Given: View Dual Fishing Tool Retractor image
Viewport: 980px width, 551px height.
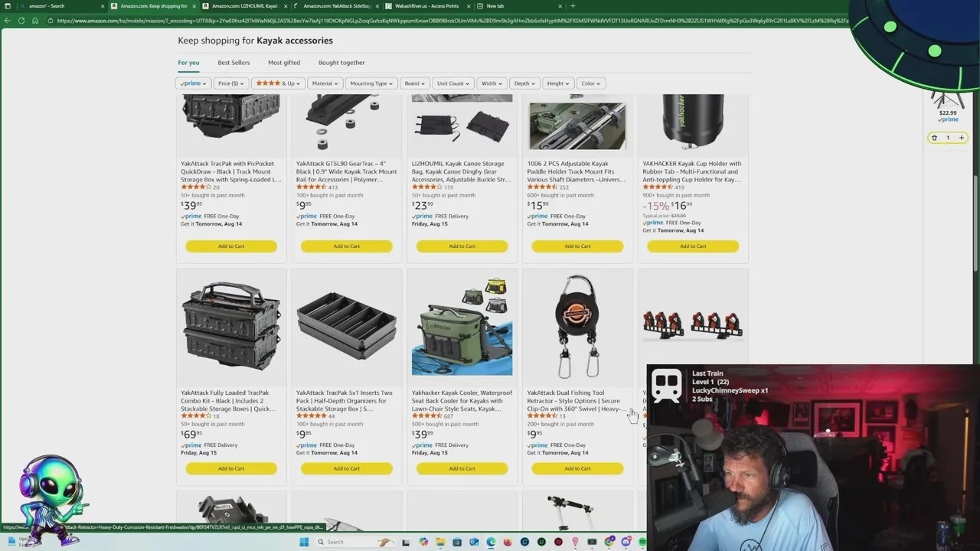Looking at the screenshot, I should (x=577, y=327).
